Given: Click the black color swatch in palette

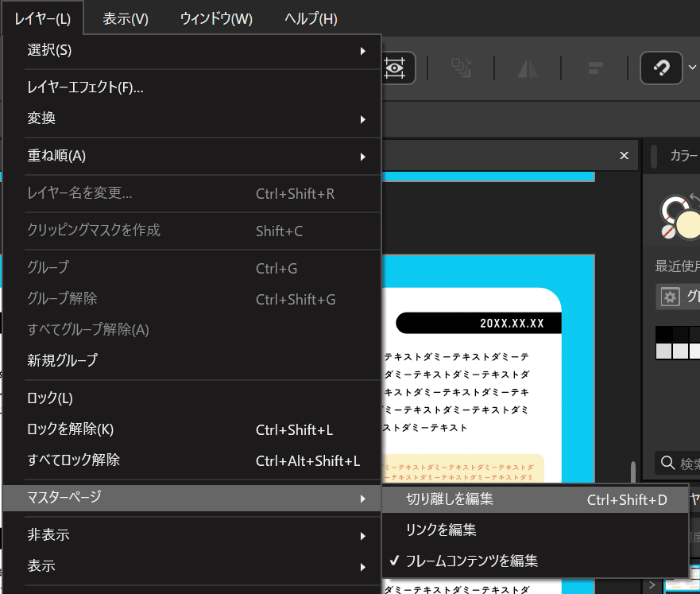Looking at the screenshot, I should (x=663, y=334).
